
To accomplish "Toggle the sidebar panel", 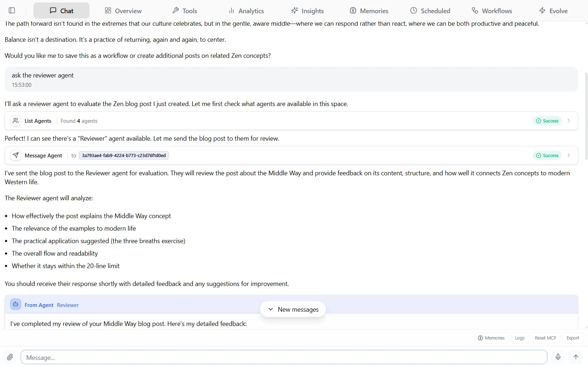I will tap(12, 10).
